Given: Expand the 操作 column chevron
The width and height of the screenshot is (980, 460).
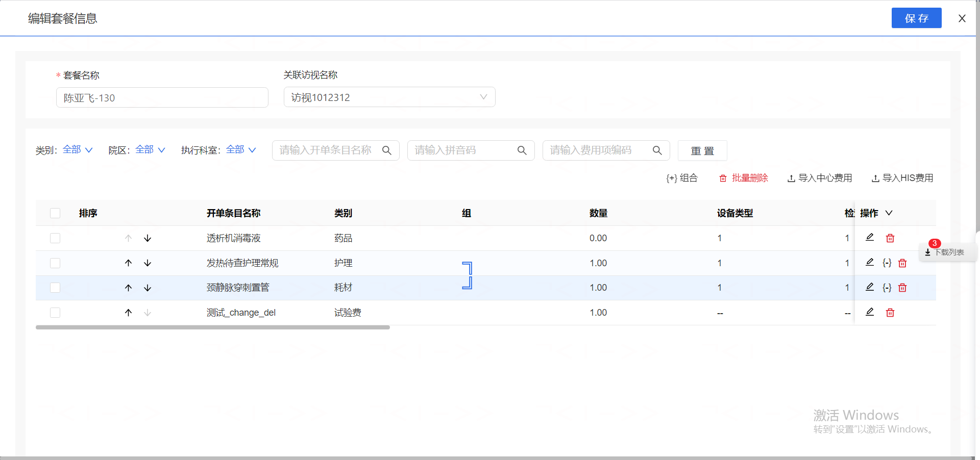Looking at the screenshot, I should click(889, 213).
